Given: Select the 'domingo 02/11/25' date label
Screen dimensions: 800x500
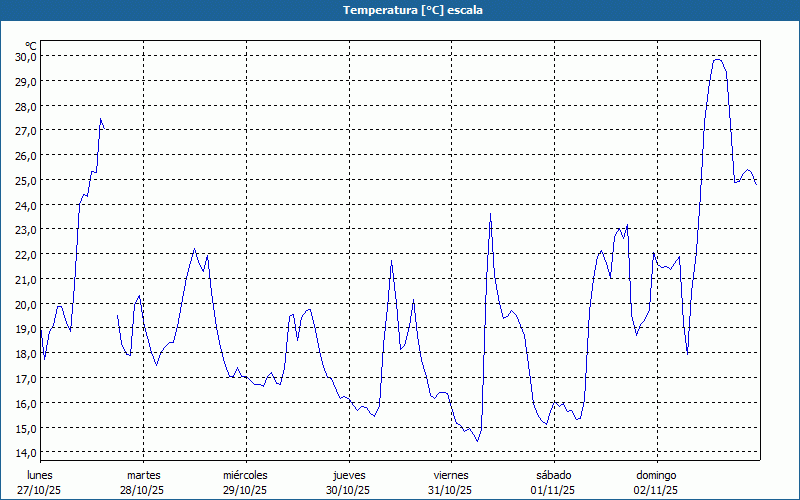Looking at the screenshot, I should tap(656, 483).
